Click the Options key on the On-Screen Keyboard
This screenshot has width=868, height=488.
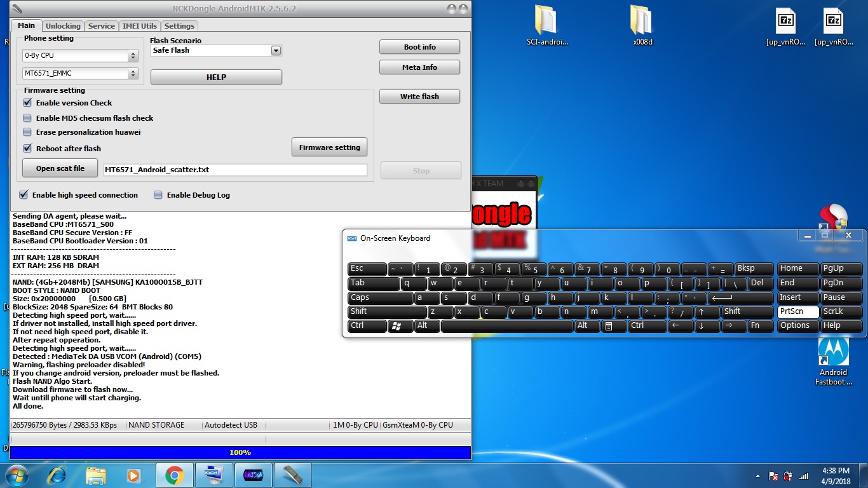797,326
